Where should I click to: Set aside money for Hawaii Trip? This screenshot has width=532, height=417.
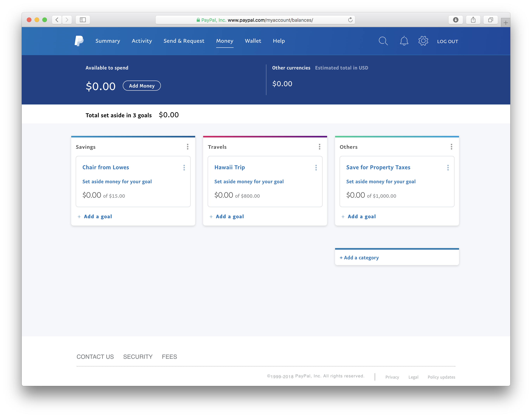coord(249,182)
